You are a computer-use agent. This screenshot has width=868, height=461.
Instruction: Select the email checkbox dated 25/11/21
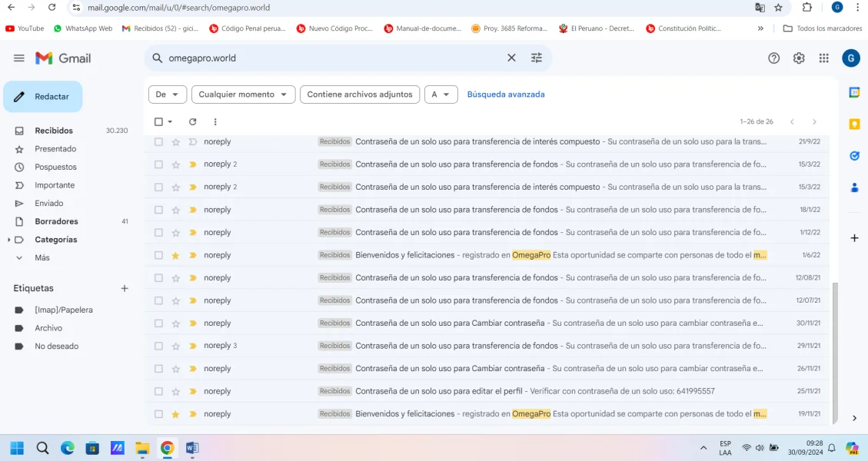[x=159, y=391]
